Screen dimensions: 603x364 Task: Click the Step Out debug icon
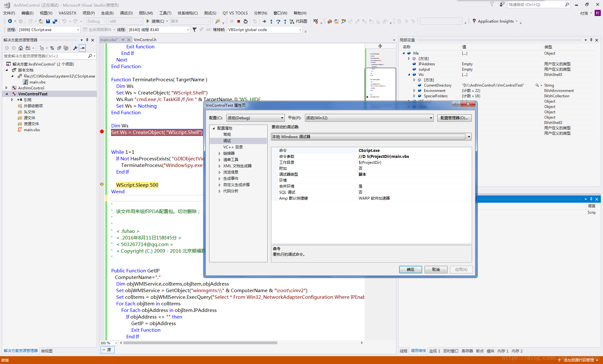(284, 22)
